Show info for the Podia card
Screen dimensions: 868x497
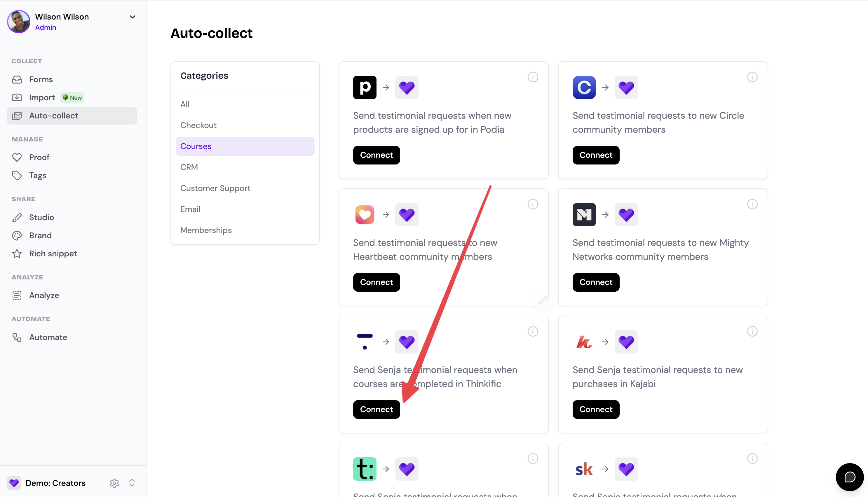tap(533, 77)
